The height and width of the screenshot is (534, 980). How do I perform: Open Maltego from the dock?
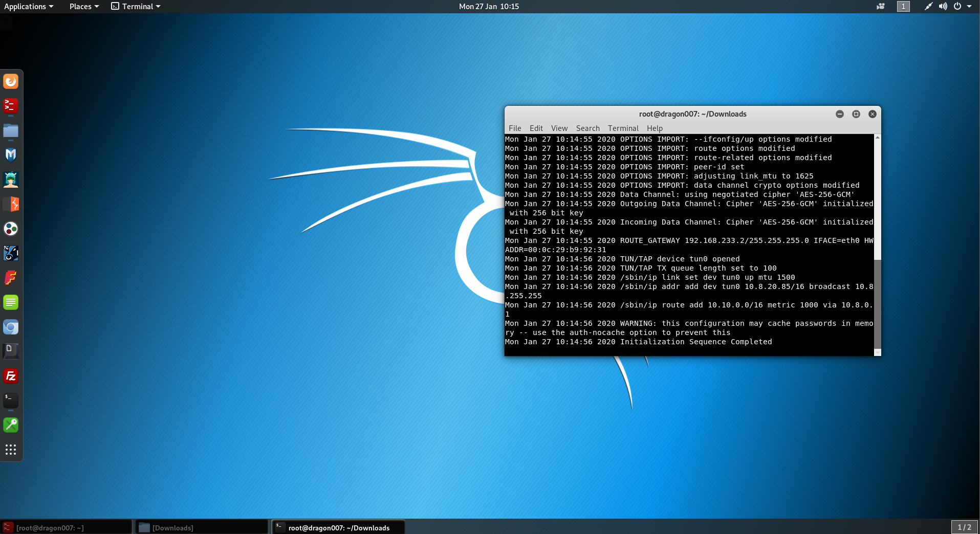point(11,229)
